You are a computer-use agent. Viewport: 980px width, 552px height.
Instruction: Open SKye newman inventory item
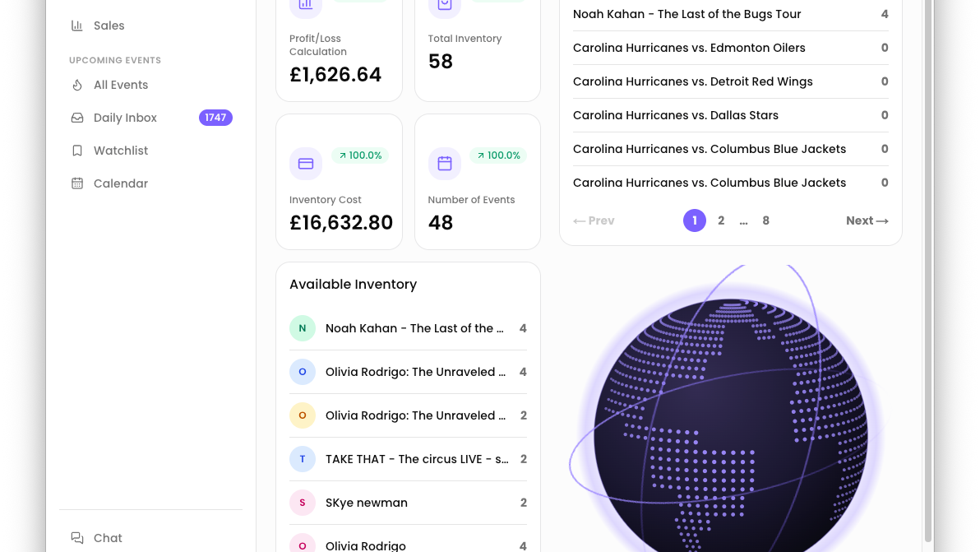click(408, 503)
